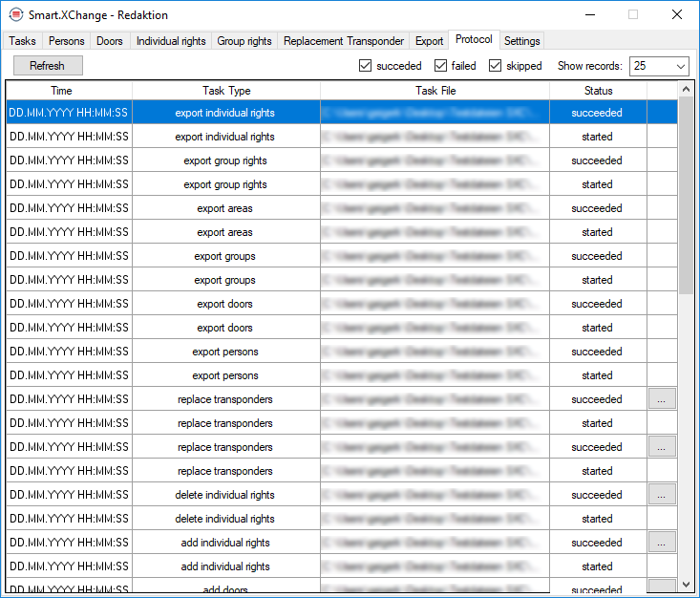This screenshot has height=598, width=700.
Task: Sort by the Task Type column header
Action: tap(226, 91)
